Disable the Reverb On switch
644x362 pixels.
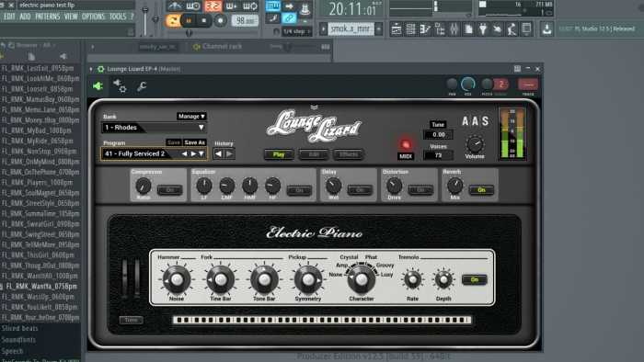pos(481,190)
